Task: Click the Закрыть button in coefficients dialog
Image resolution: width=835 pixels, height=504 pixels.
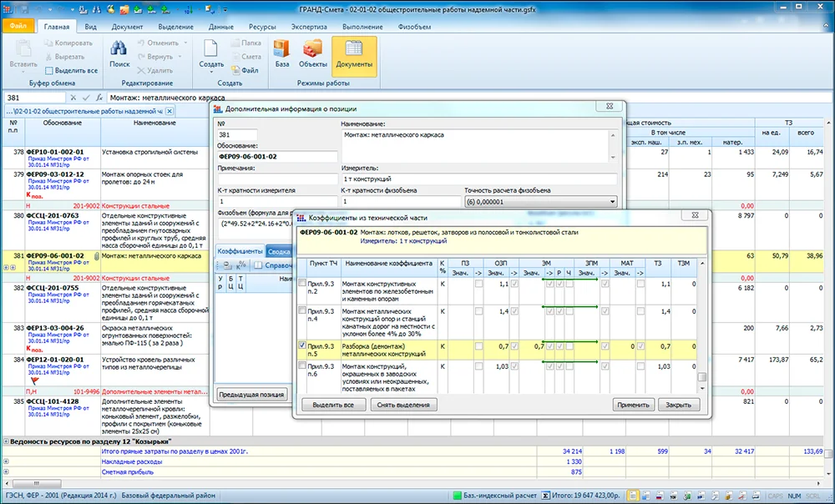Action: [x=678, y=405]
